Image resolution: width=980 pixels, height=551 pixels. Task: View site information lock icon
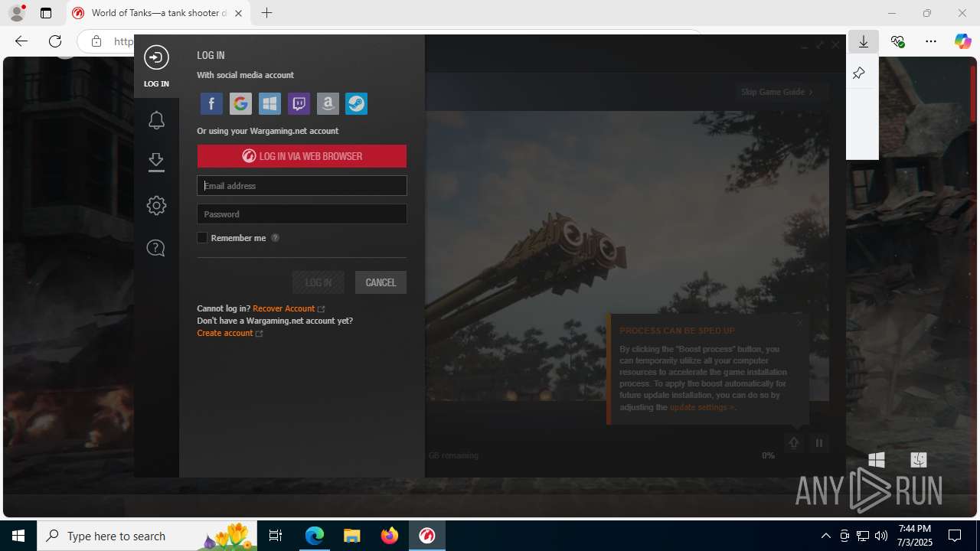96,41
